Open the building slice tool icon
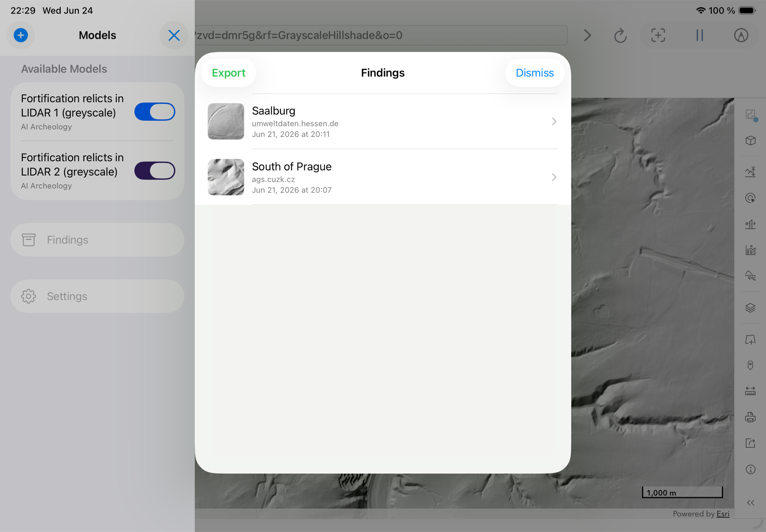The height and width of the screenshot is (532, 766). (751, 224)
